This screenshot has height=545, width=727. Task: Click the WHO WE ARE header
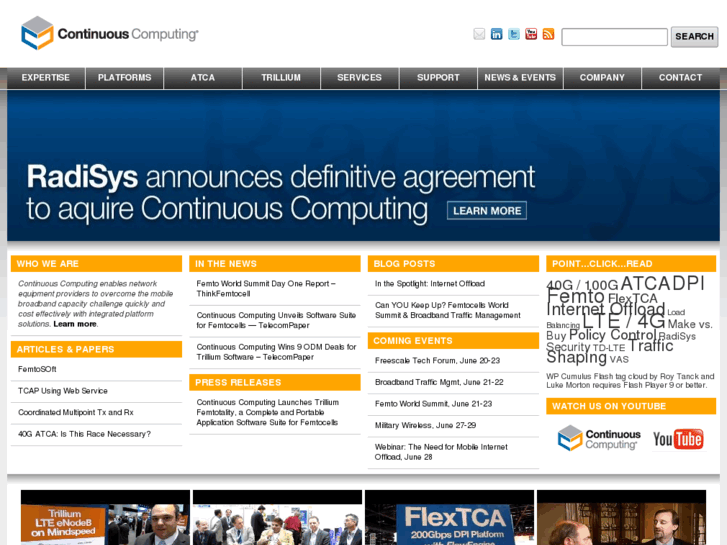tap(96, 263)
